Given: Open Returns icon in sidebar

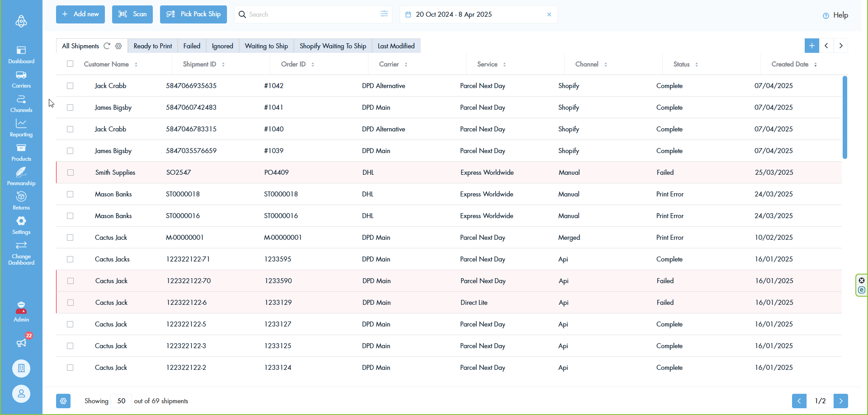Looking at the screenshot, I should click(x=21, y=196).
